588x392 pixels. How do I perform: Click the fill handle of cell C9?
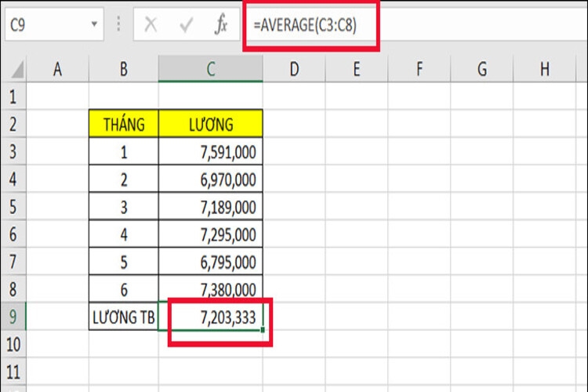(x=263, y=330)
